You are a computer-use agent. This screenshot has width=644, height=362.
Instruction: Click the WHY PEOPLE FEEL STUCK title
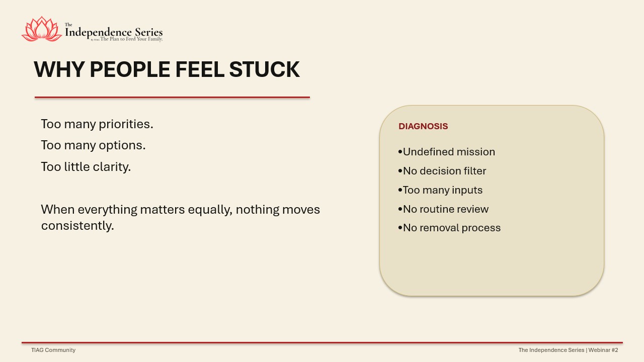[x=167, y=69]
